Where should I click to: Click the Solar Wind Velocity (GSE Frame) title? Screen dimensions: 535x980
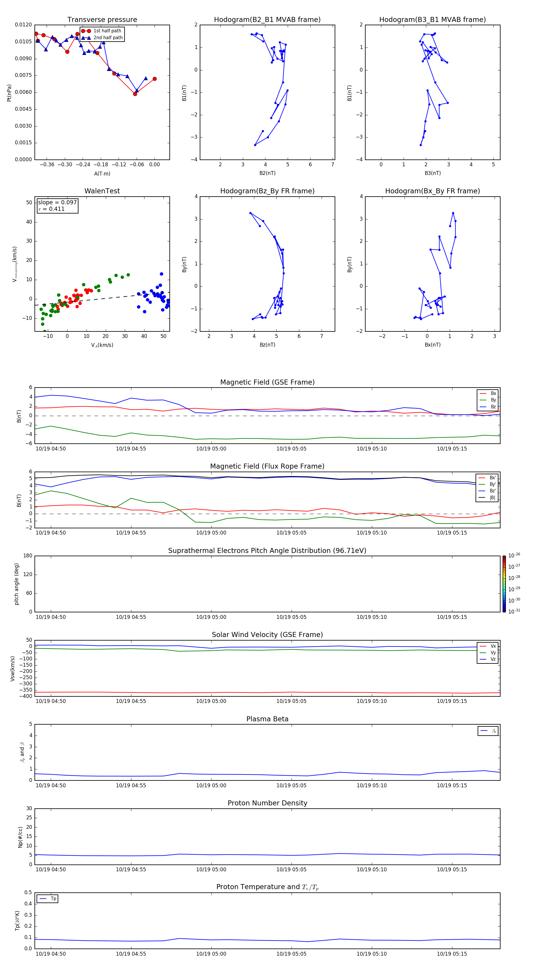tap(267, 635)
